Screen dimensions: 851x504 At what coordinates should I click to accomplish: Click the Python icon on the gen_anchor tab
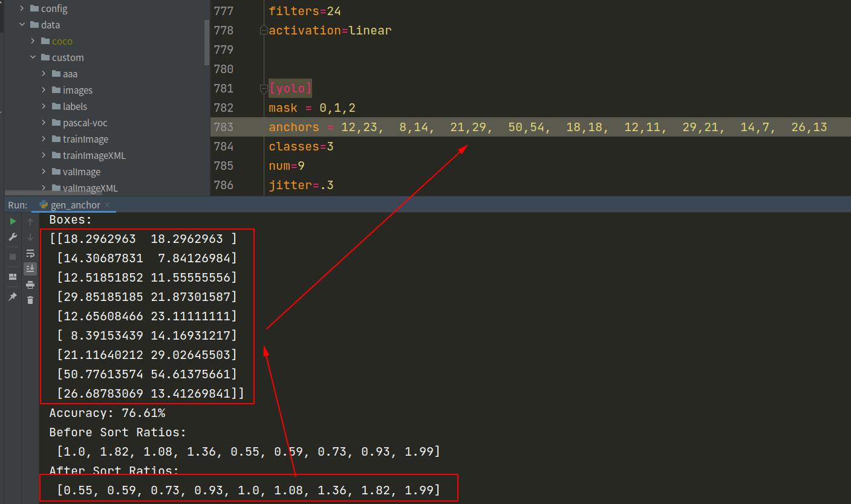[x=43, y=205]
